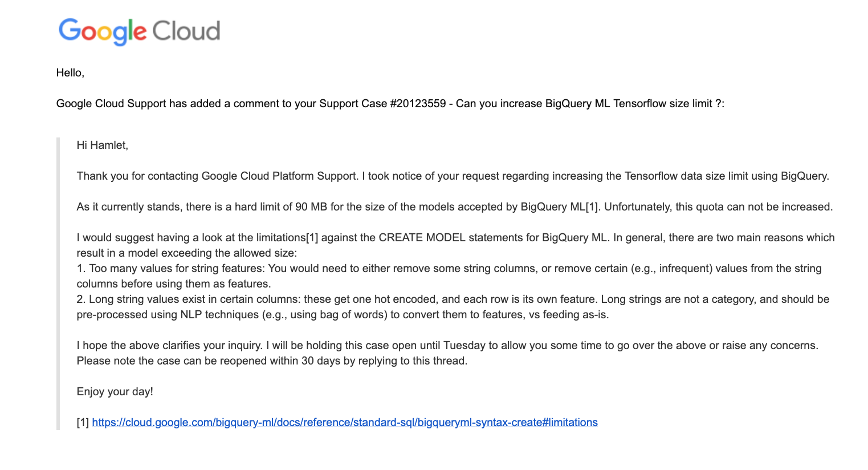Click the colored "Google" word in the logo
Image resolution: width=868 pixels, height=470 pixels.
103,31
